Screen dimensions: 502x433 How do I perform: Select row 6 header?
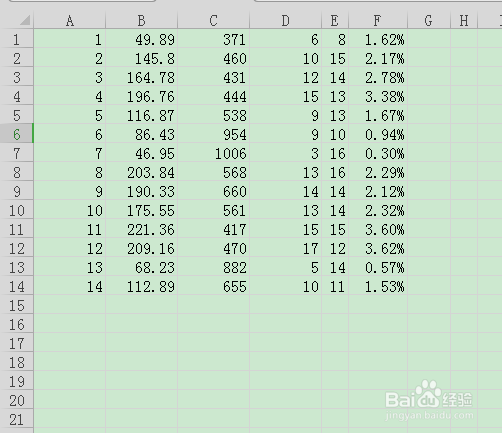pyautogui.click(x=17, y=134)
